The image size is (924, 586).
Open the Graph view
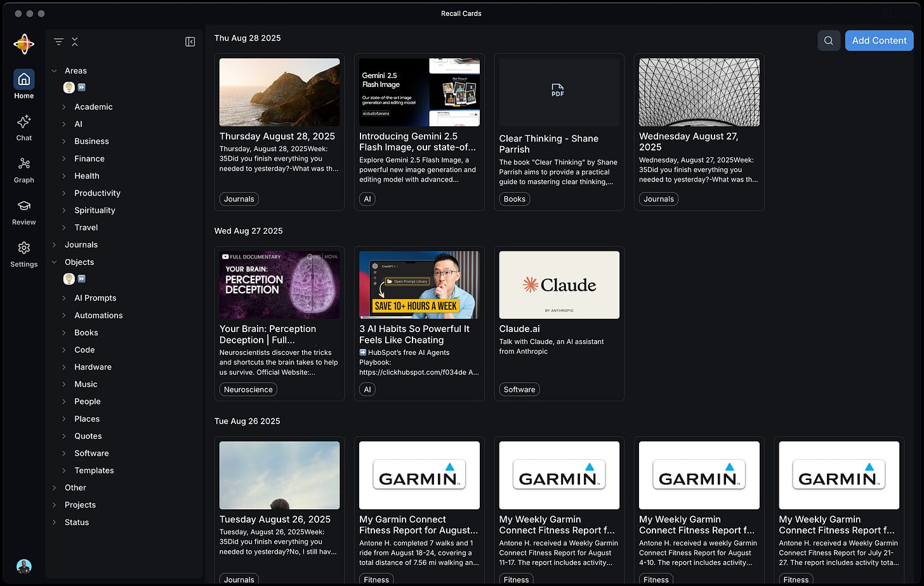point(24,170)
